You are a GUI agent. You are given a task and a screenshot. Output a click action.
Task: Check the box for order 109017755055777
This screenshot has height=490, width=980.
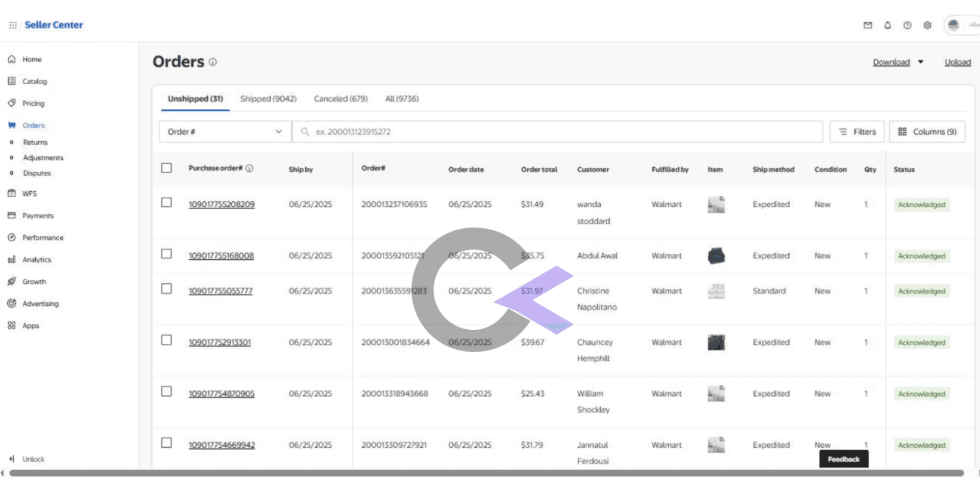click(x=167, y=289)
